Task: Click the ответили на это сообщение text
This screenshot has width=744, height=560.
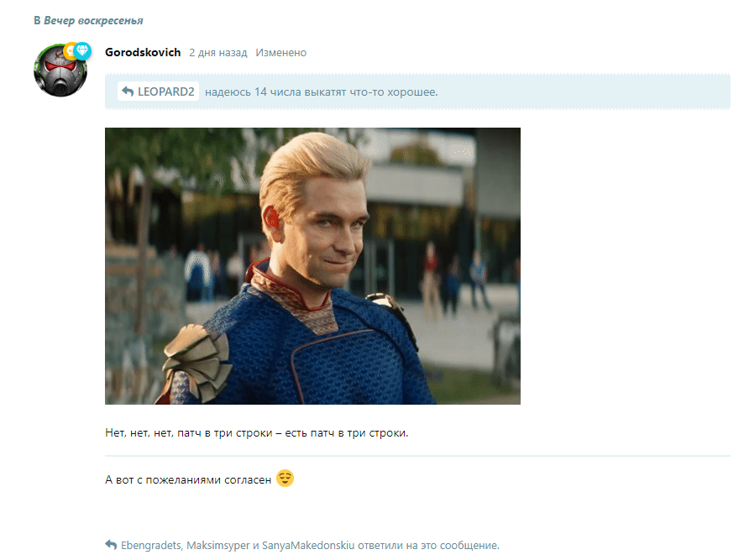Action: pos(428,545)
